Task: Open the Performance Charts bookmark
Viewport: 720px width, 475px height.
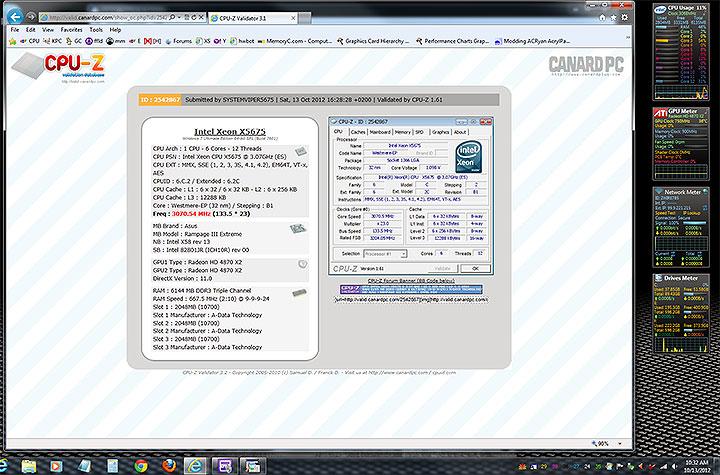Action: tap(452, 41)
